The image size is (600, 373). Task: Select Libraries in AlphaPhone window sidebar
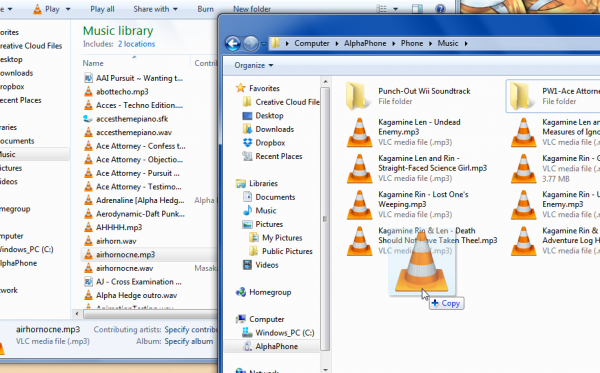[x=257, y=183]
